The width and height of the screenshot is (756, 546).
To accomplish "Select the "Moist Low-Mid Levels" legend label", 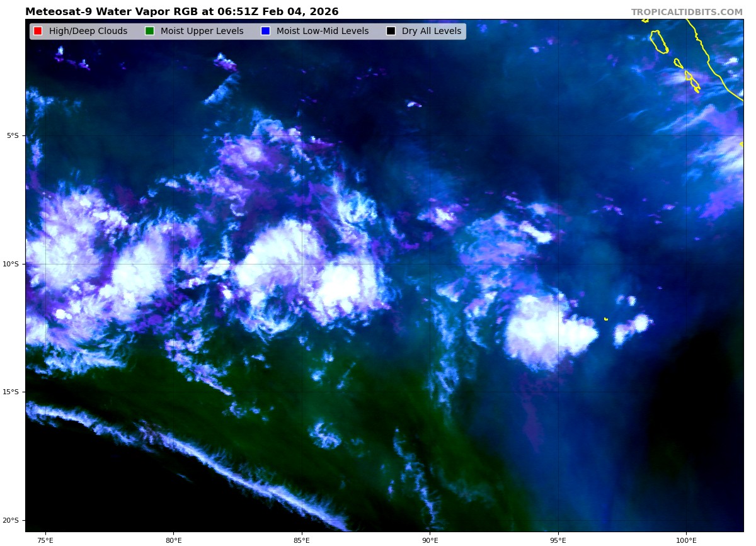I will [x=322, y=31].
